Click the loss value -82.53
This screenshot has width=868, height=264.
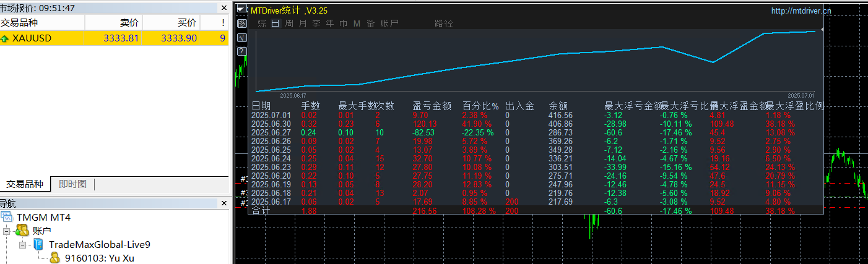pyautogui.click(x=424, y=132)
